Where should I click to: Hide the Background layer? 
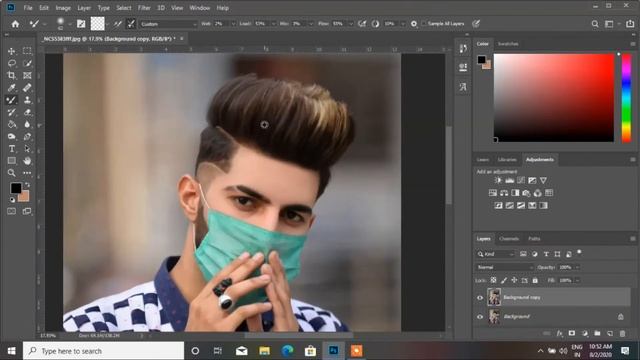(x=480, y=316)
